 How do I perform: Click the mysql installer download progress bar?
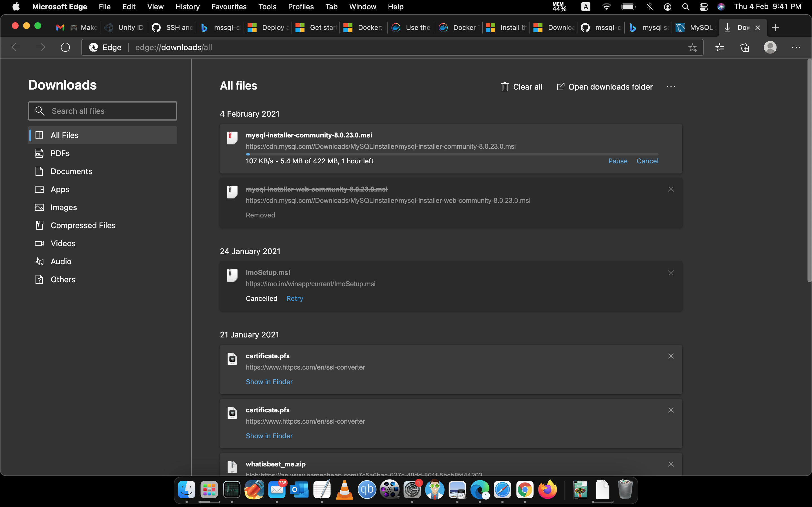452,154
